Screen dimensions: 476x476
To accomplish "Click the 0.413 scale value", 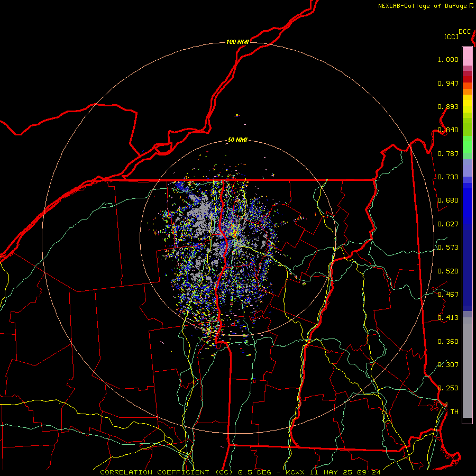I will [x=448, y=318].
